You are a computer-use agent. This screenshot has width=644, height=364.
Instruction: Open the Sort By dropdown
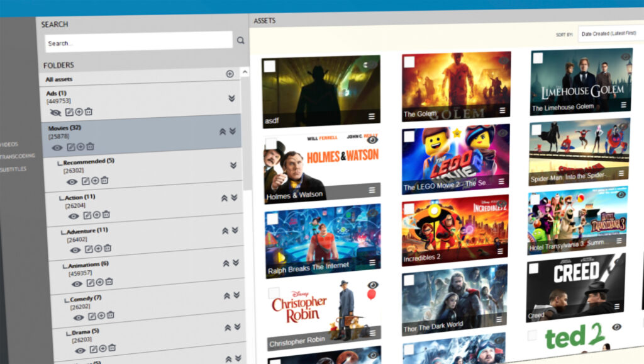(x=609, y=34)
